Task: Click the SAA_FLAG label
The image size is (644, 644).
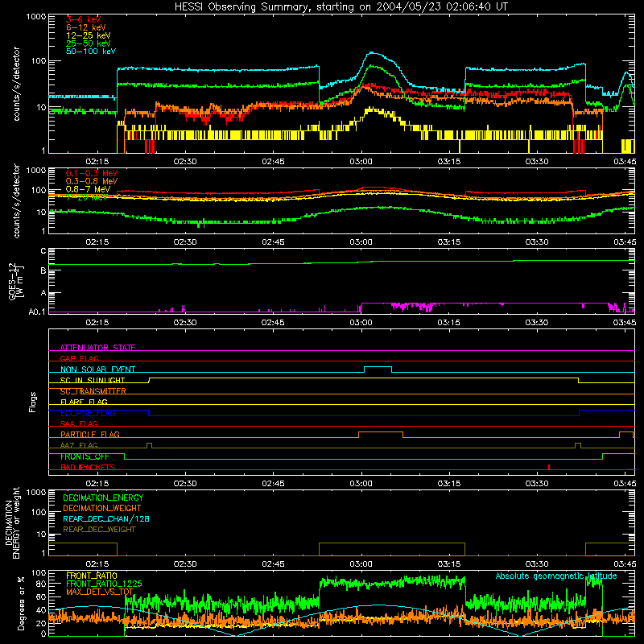Action: click(79, 423)
